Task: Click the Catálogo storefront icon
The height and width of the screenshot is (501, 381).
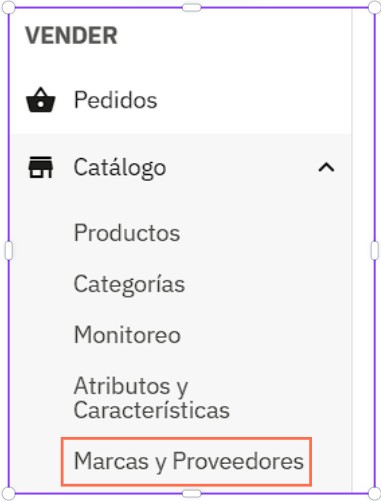Action: tap(41, 167)
